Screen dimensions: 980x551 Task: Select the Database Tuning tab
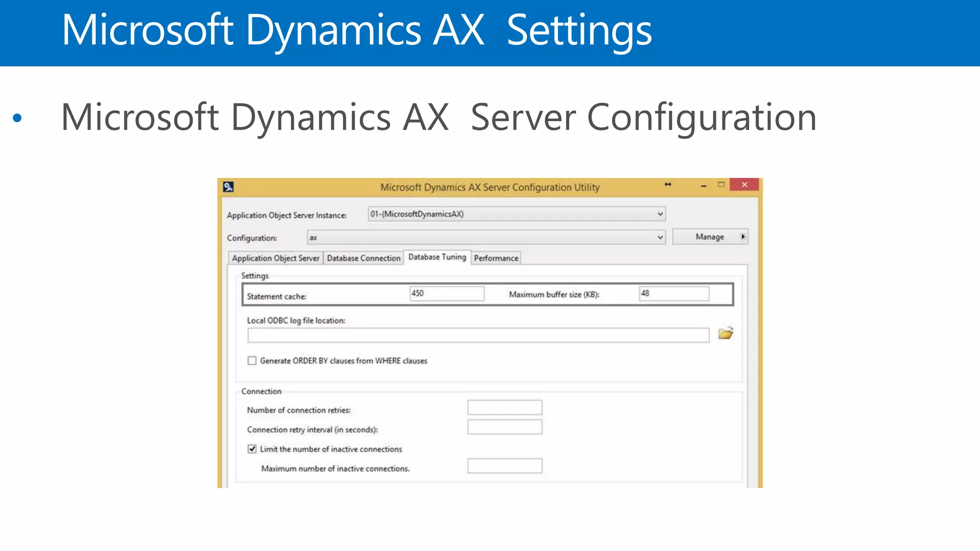[x=437, y=257]
